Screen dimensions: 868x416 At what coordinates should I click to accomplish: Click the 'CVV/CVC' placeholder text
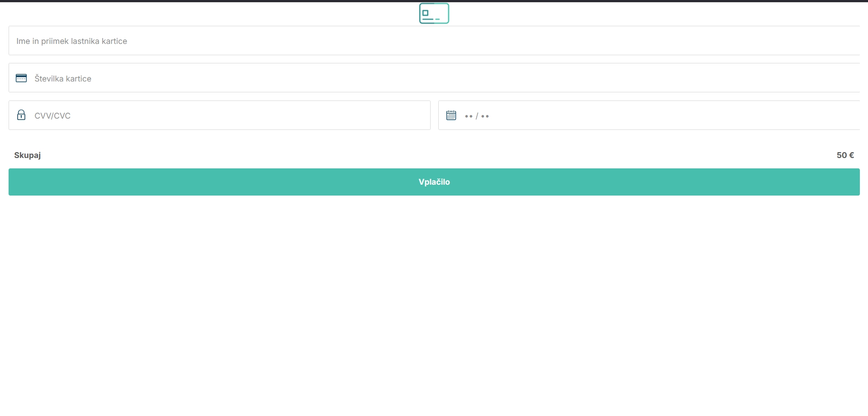pyautogui.click(x=52, y=116)
